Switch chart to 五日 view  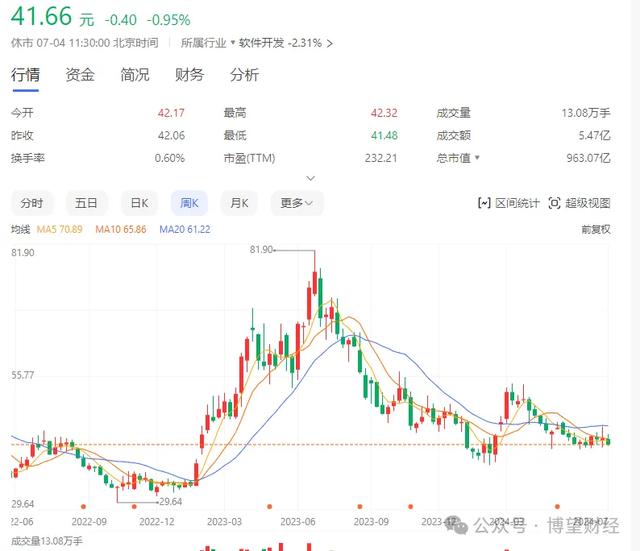[x=86, y=203]
